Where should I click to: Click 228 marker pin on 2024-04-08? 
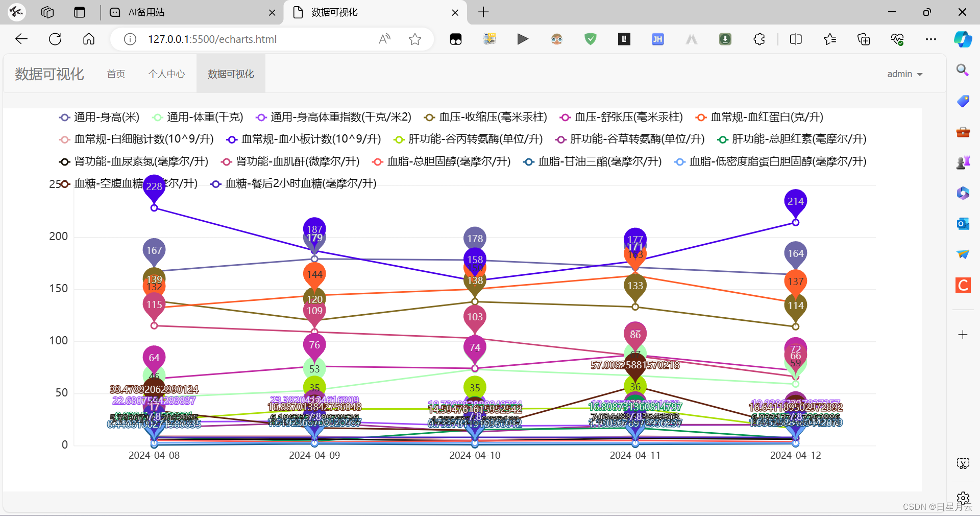tap(154, 187)
